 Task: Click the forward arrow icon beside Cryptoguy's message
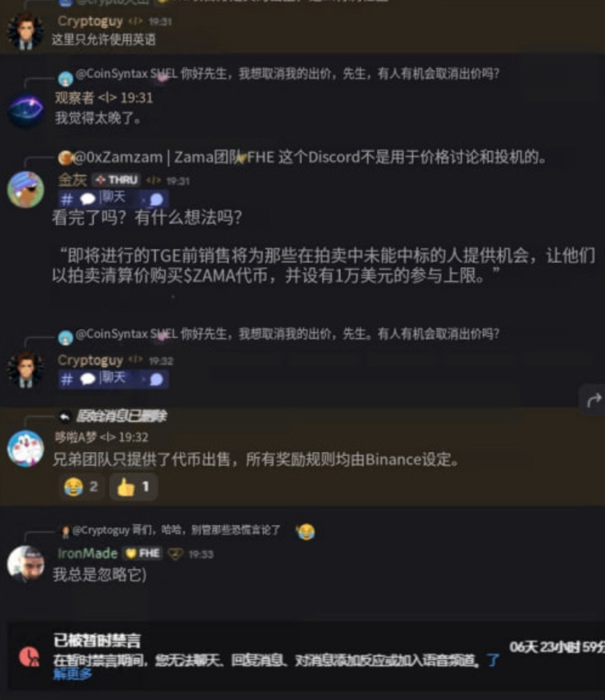point(593,400)
